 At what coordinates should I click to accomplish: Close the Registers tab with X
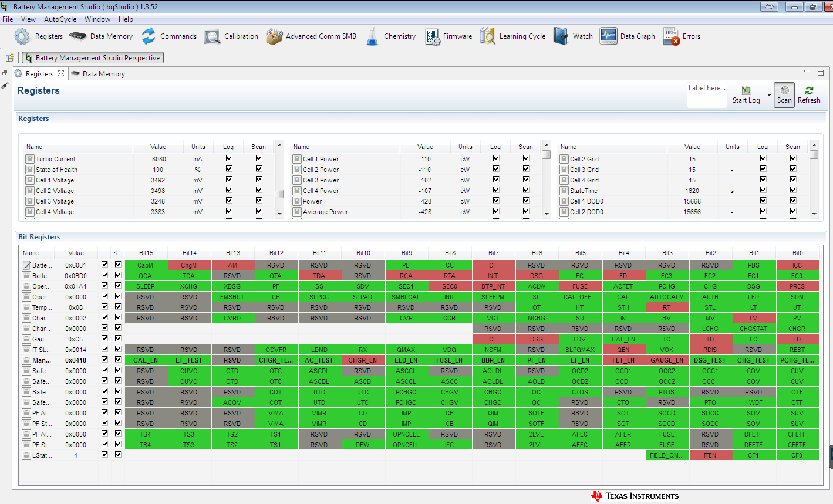(61, 73)
